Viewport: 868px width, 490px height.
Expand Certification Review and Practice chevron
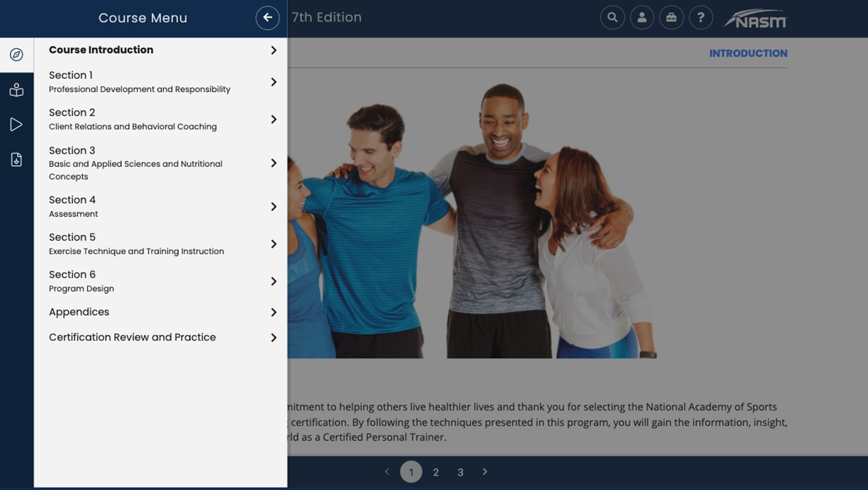tap(273, 337)
